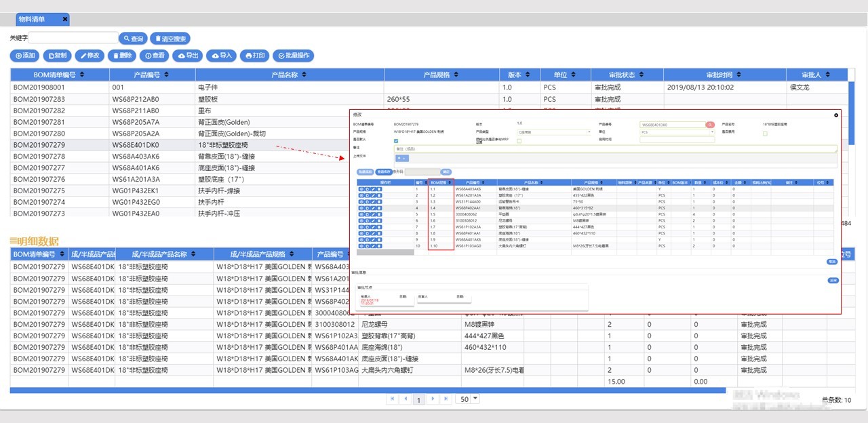Click the 清空搜索 clear search button
Viewport: 868px width, 423px height.
coord(171,39)
